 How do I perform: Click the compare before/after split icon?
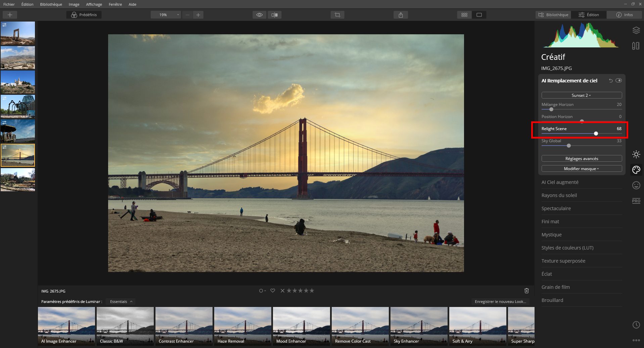(275, 14)
